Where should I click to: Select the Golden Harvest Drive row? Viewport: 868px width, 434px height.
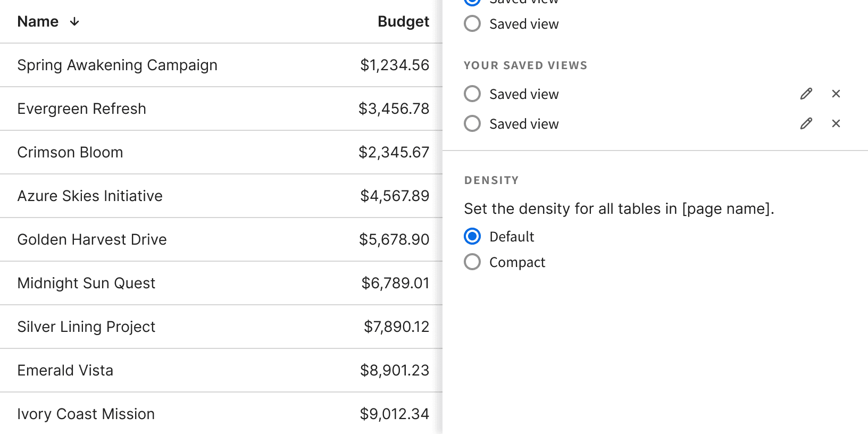point(92,240)
